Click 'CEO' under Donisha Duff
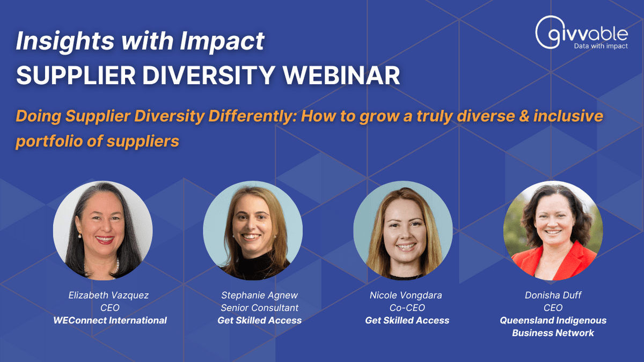 553,307
